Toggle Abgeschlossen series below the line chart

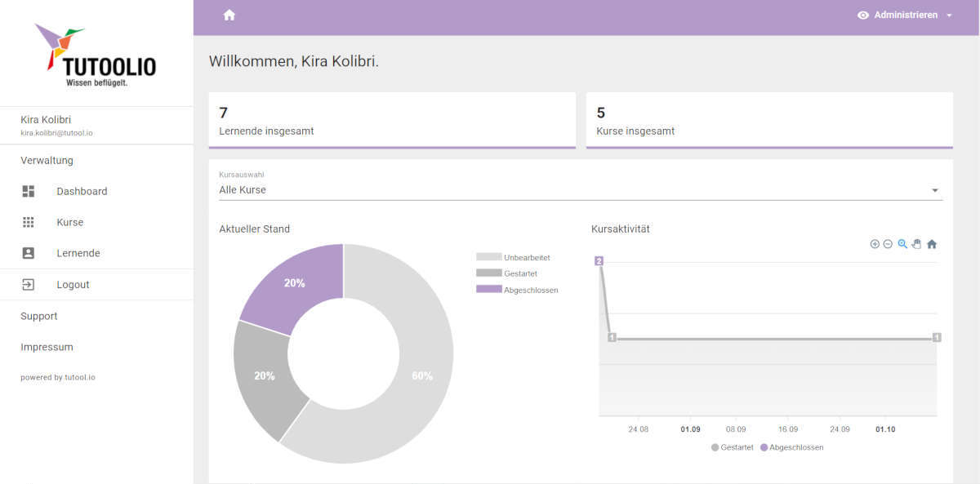pos(791,447)
